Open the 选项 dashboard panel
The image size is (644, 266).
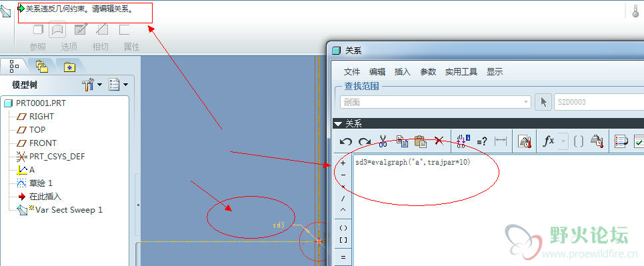tap(69, 47)
